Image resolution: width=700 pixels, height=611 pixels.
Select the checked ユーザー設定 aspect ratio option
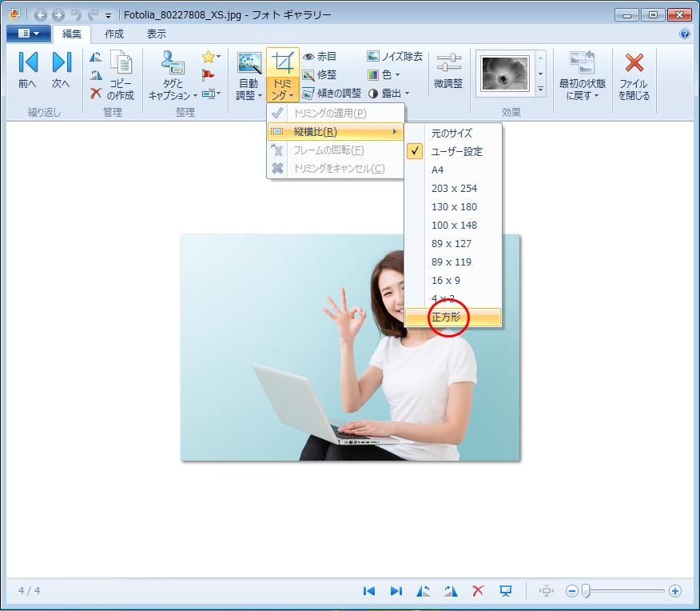coord(456,152)
